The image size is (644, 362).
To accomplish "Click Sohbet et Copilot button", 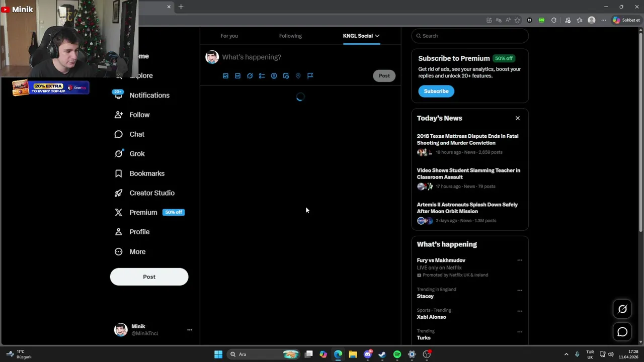I will click(626, 20).
